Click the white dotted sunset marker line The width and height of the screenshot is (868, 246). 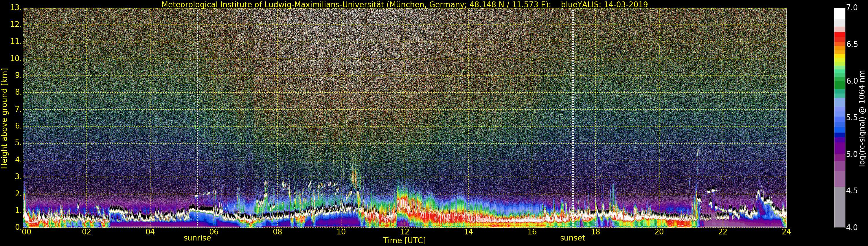pyautogui.click(x=573, y=118)
